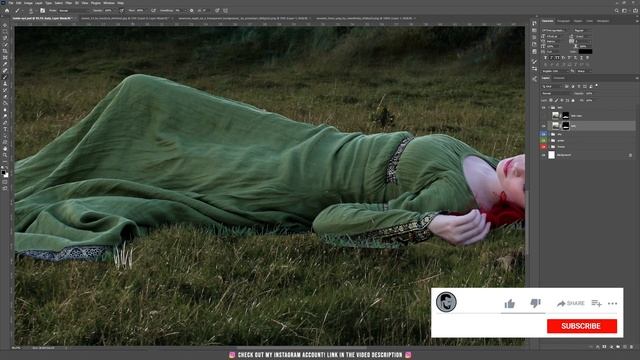
Task: Open the font style Regular dropdown
Action: click(x=582, y=31)
